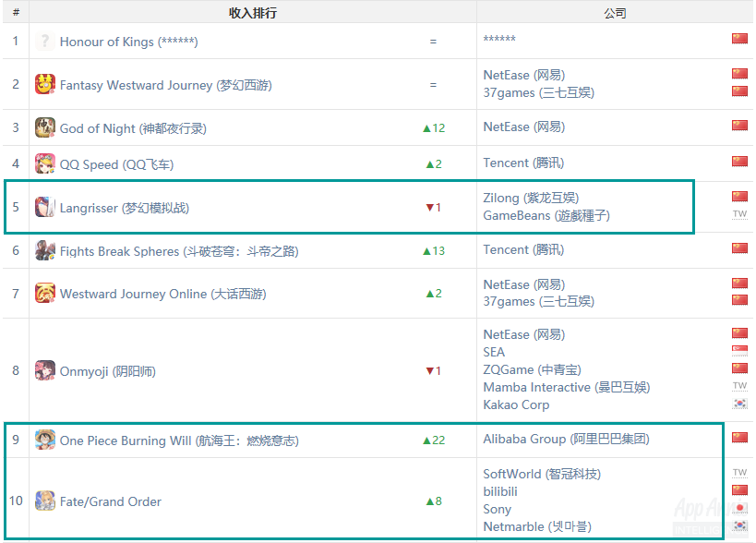Click the 收入排行 column header

click(253, 13)
